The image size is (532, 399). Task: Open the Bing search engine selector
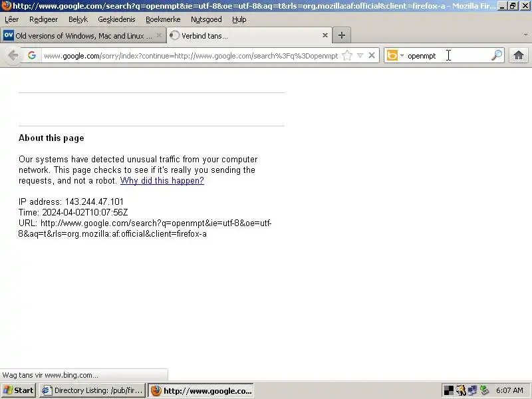coord(395,55)
